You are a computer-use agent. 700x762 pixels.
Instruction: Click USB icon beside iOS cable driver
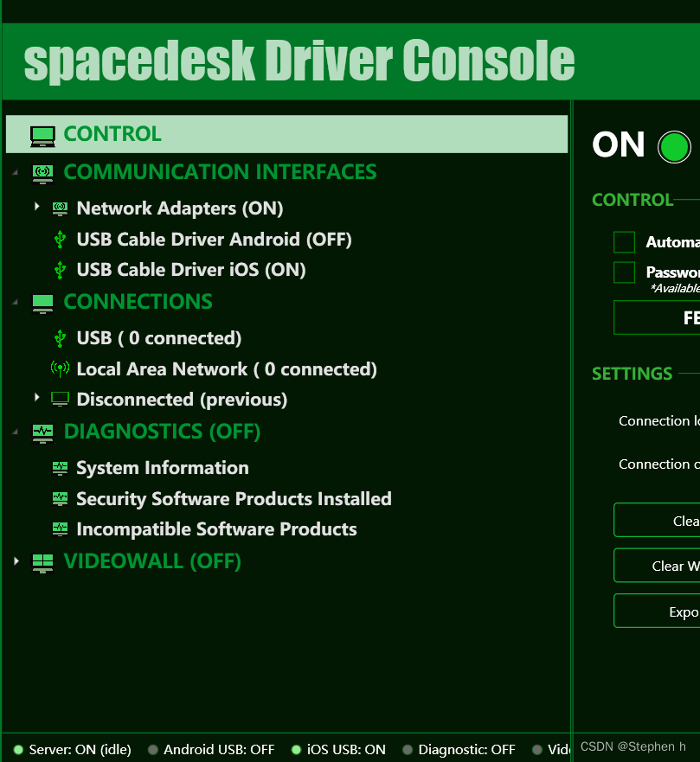(x=61, y=270)
